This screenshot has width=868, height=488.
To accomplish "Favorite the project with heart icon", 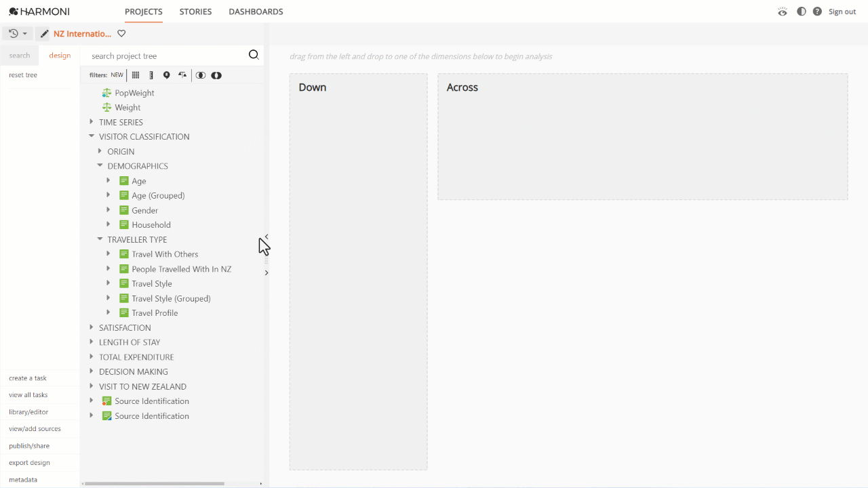I will click(x=121, y=33).
